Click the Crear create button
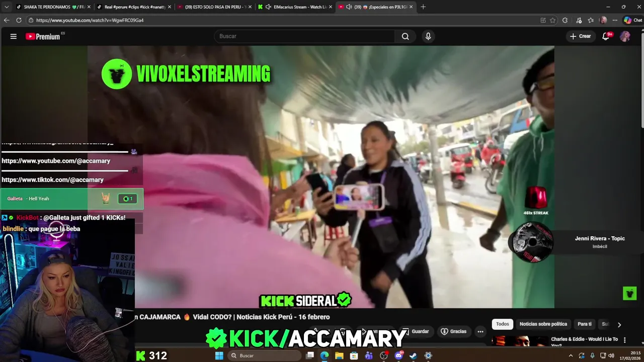Viewport: 644px width, 362px height. coord(580,36)
